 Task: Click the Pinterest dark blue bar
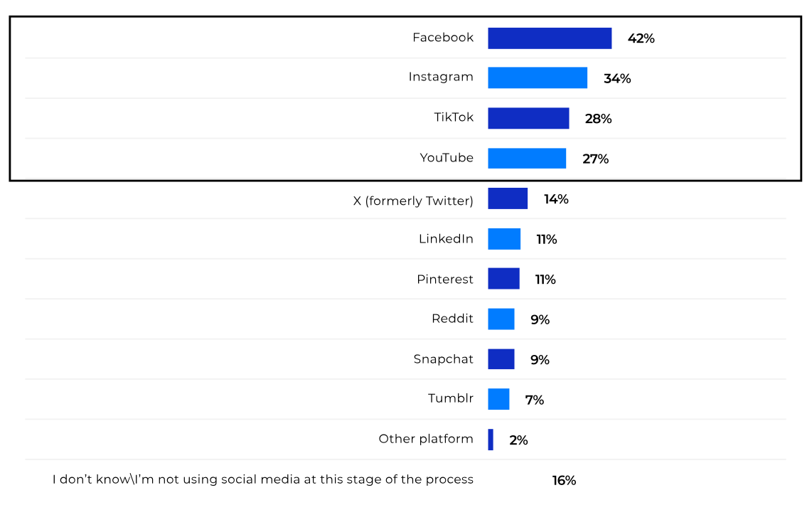coord(503,279)
